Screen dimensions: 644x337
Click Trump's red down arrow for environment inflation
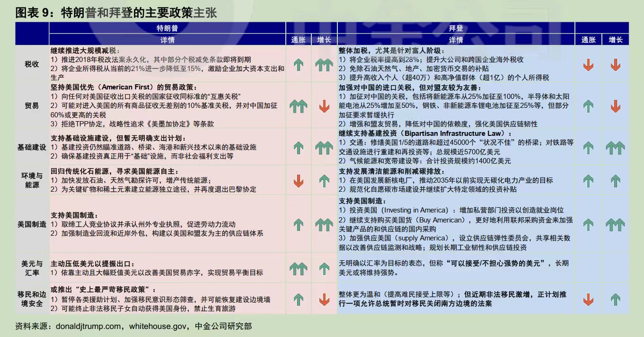[x=298, y=180]
